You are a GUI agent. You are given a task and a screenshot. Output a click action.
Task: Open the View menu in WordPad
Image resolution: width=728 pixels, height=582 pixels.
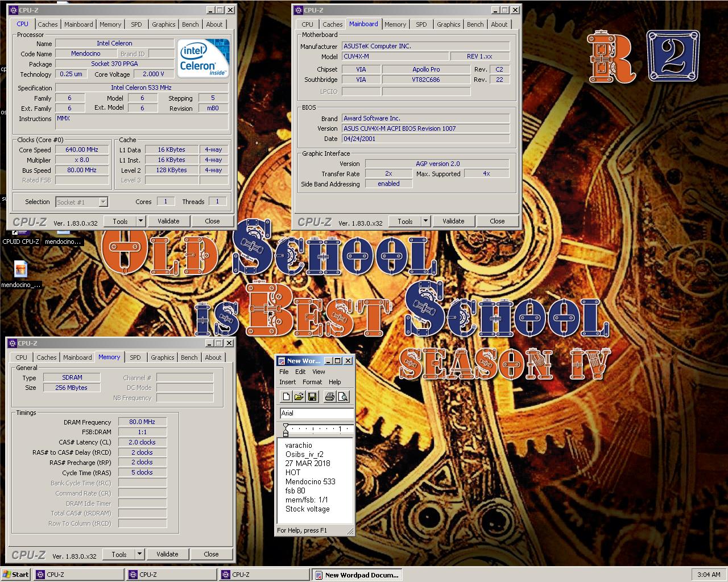tap(319, 372)
